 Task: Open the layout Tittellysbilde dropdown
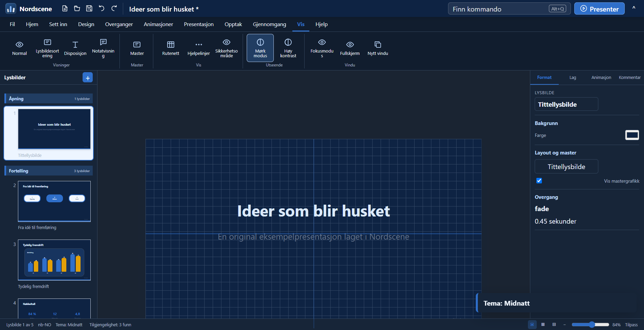[567, 167]
